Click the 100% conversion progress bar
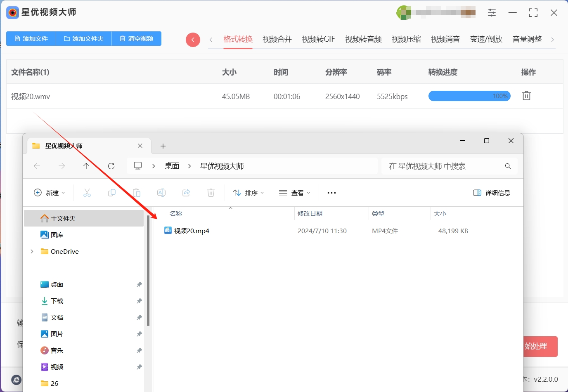568x392 pixels. (x=469, y=96)
